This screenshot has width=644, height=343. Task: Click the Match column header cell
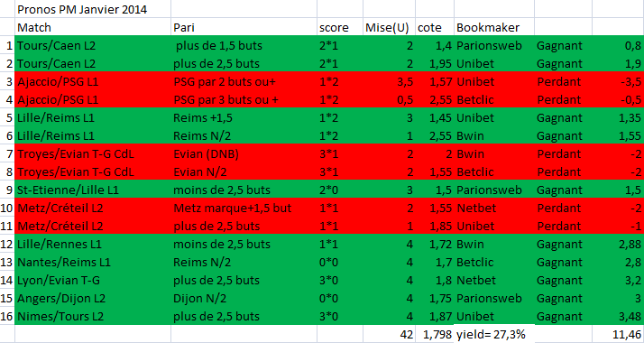(x=93, y=27)
